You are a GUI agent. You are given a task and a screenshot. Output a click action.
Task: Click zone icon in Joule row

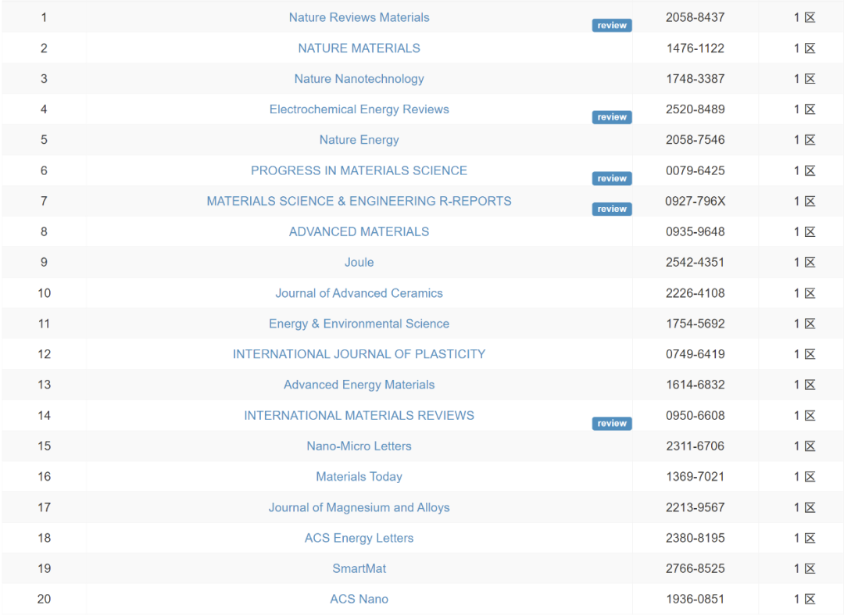(810, 263)
